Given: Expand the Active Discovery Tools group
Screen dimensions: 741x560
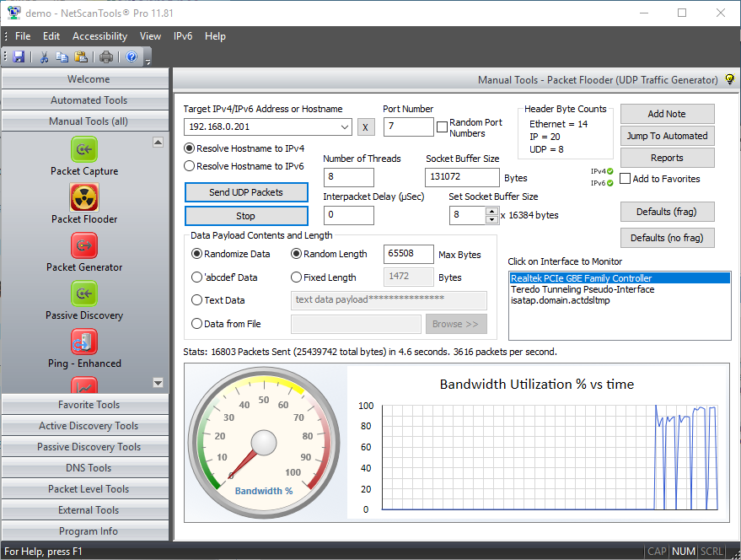Looking at the screenshot, I should point(89,426).
